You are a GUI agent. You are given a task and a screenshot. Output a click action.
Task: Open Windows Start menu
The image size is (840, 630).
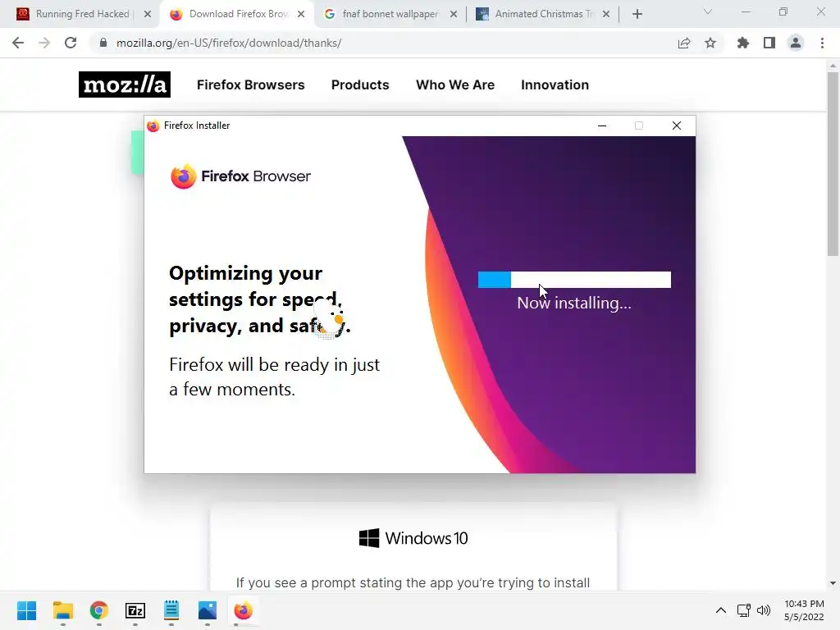coord(27,610)
